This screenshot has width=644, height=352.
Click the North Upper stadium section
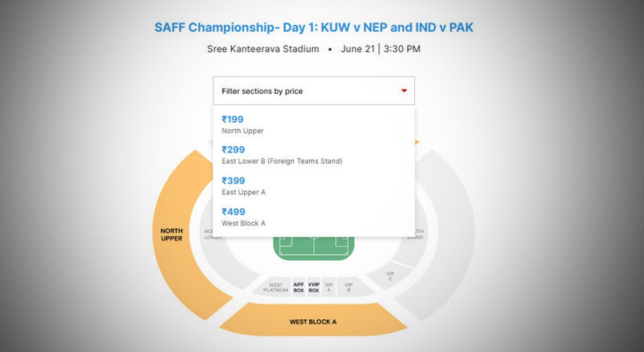pyautogui.click(x=171, y=234)
